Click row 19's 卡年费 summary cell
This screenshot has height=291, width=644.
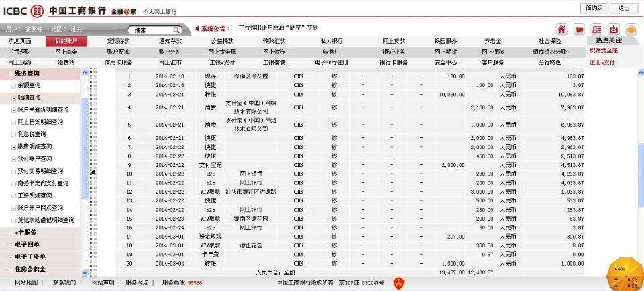click(210, 255)
